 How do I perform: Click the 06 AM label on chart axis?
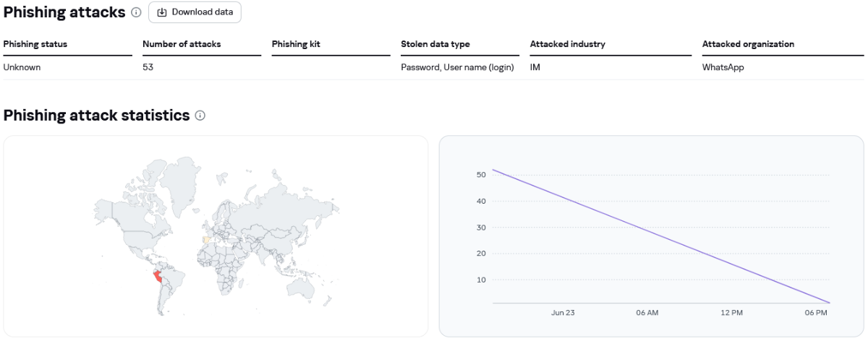tap(647, 313)
